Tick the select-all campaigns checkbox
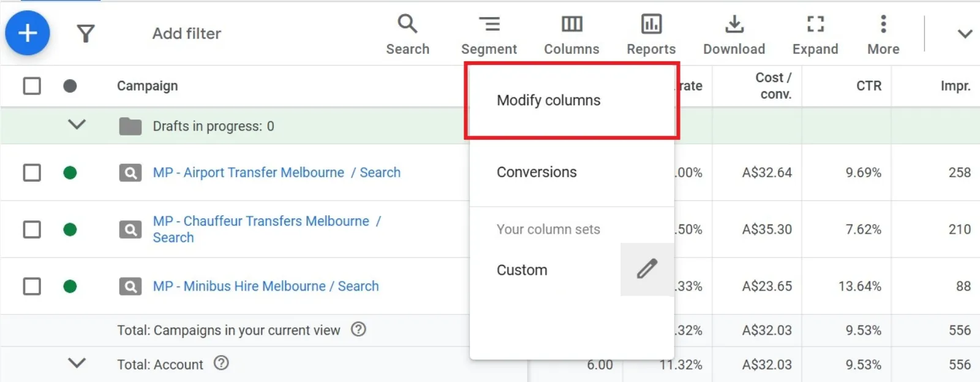Image resolution: width=980 pixels, height=382 pixels. (x=32, y=86)
